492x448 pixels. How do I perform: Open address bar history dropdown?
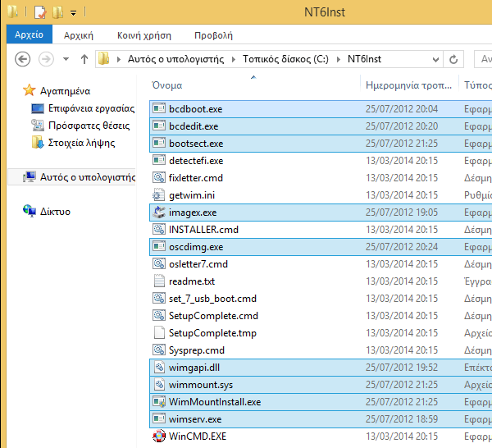[435, 59]
